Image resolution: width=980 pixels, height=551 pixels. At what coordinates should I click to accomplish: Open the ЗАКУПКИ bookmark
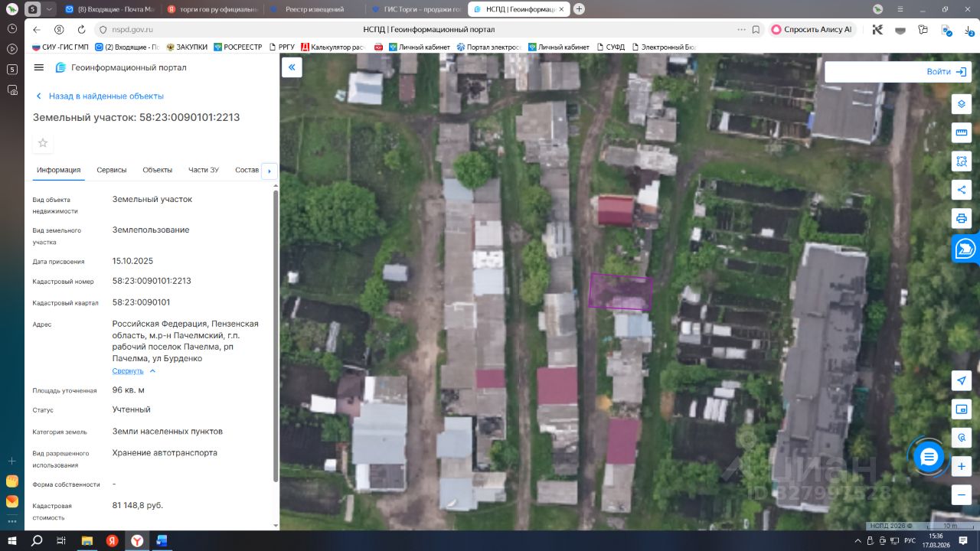186,47
